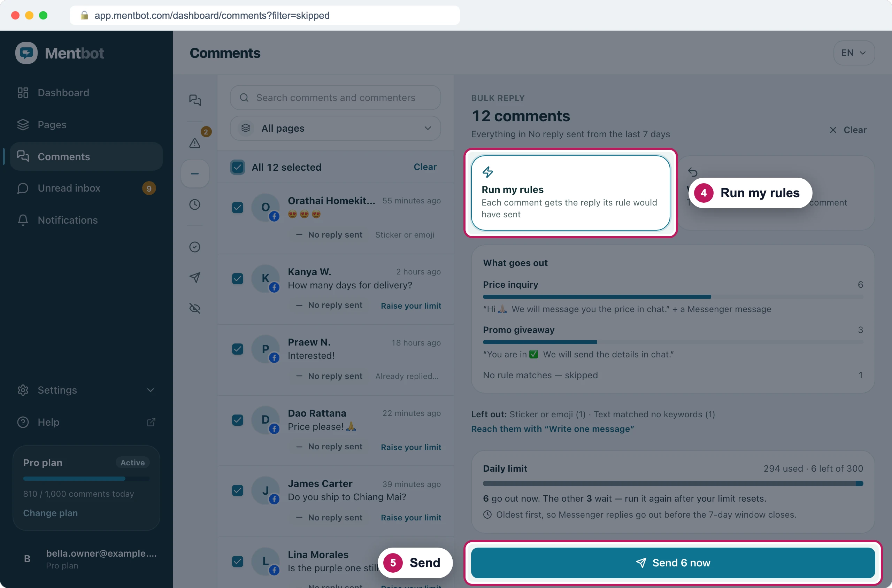Screen dimensions: 892x588
Task: Click the Daily limit progress bar
Action: (672, 484)
